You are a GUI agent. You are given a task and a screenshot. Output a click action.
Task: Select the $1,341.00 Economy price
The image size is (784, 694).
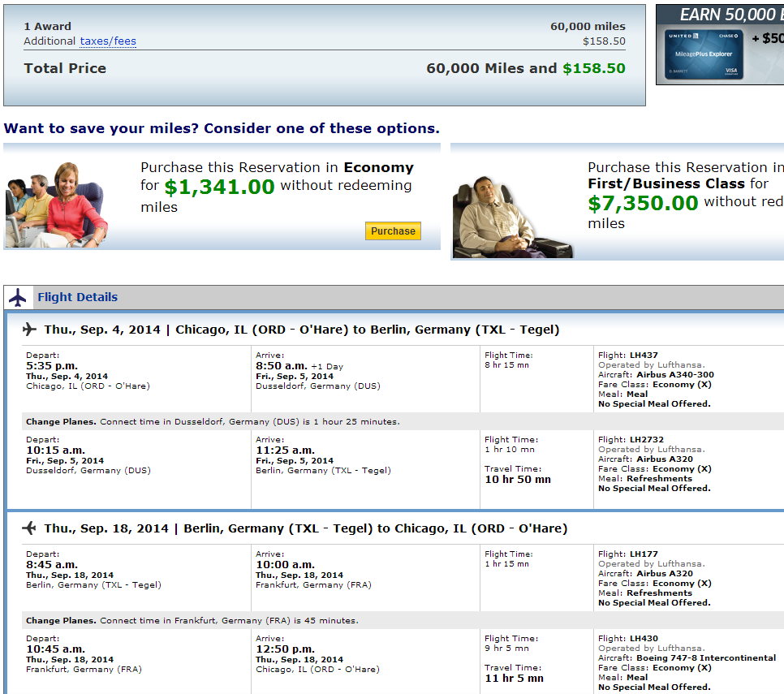[x=219, y=187]
